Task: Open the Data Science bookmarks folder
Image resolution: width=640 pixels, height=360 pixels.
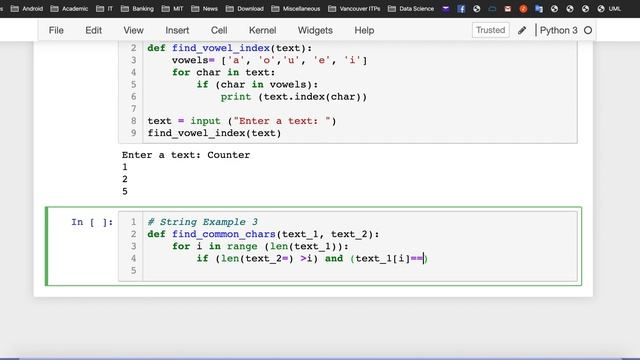Action: [411, 9]
